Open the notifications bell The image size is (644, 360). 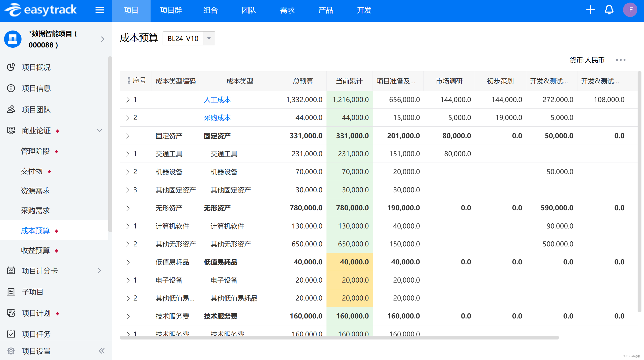[609, 10]
